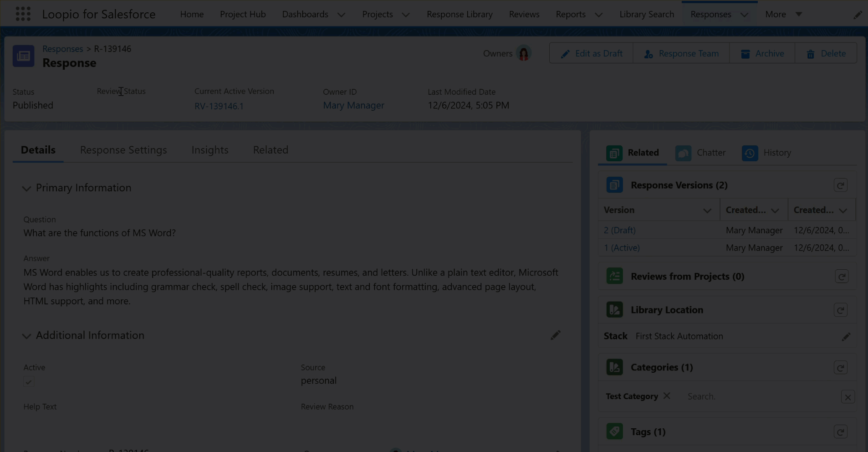Open the More menu
868x452 pixels.
pos(783,14)
